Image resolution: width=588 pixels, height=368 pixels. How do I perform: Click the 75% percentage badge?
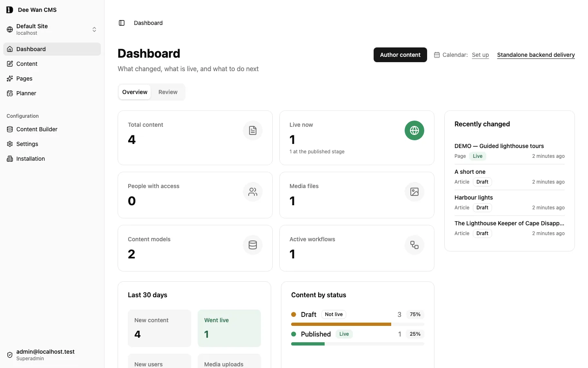pos(415,314)
